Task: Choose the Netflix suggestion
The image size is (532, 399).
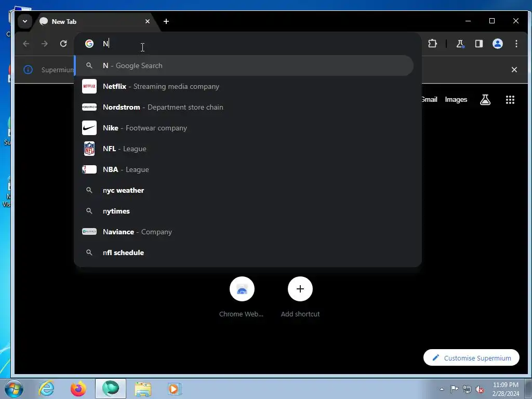Action: 244,86
